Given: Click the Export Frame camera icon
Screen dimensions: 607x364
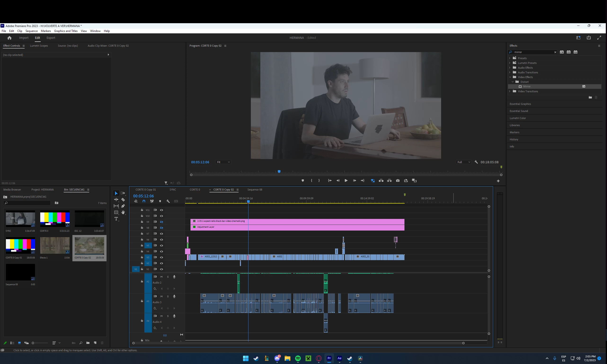Looking at the screenshot, I should point(398,181).
